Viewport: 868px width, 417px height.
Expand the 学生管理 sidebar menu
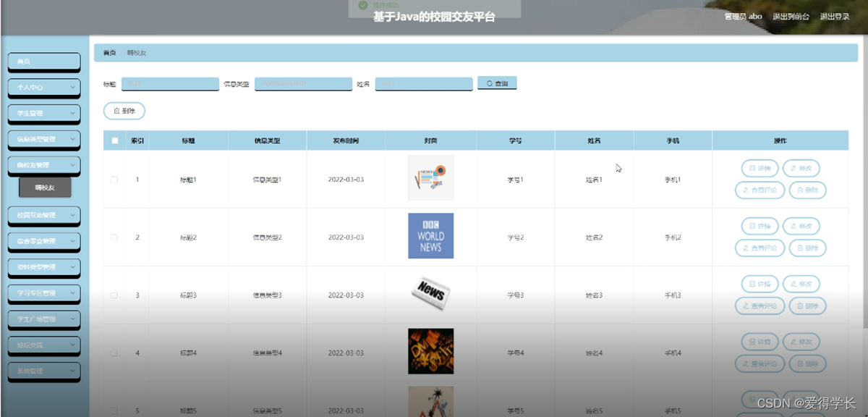click(43, 113)
